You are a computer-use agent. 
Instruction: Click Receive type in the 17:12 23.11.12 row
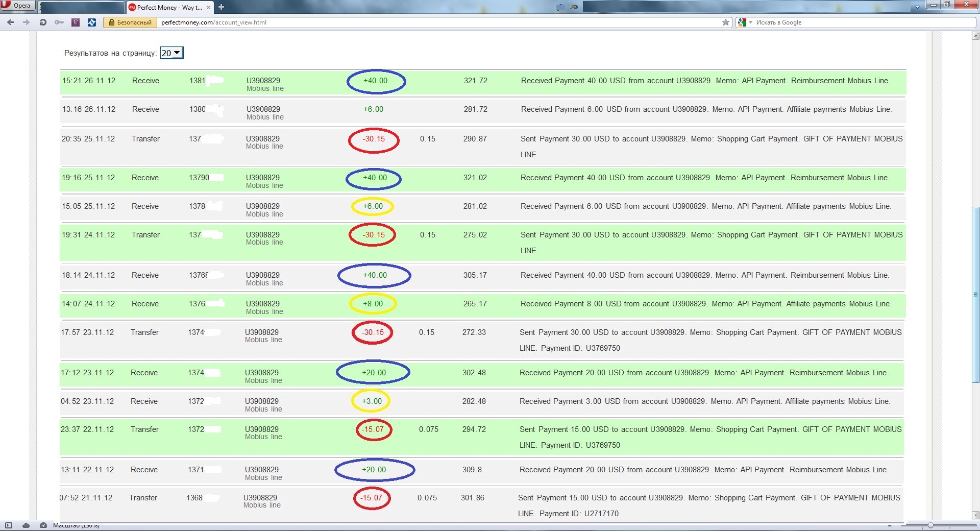[144, 373]
